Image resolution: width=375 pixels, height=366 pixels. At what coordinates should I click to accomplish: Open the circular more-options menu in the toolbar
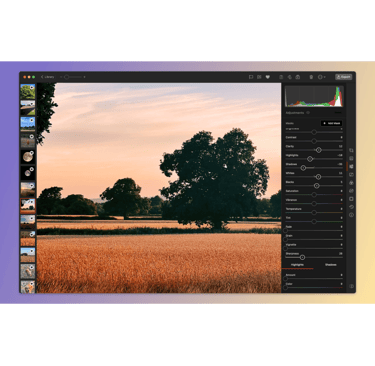321,77
